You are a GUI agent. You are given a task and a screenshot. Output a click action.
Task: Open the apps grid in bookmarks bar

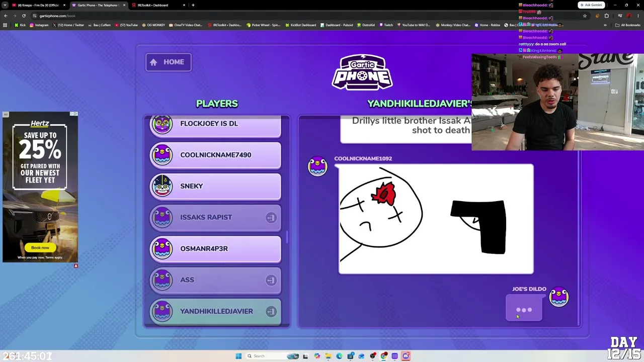pos(5,25)
